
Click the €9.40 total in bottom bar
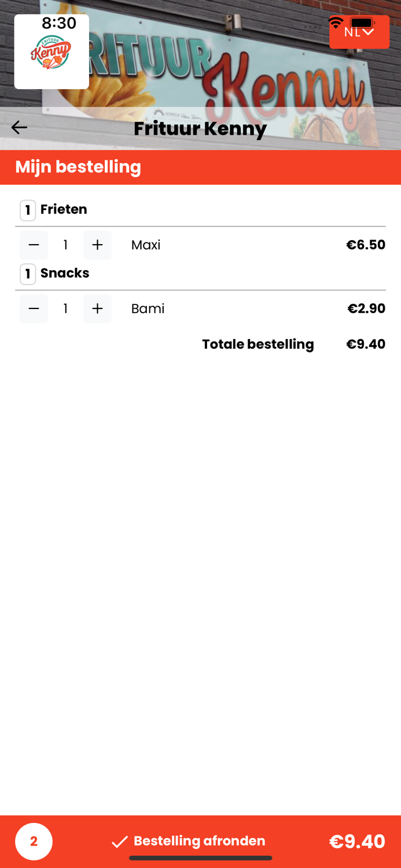[358, 842]
